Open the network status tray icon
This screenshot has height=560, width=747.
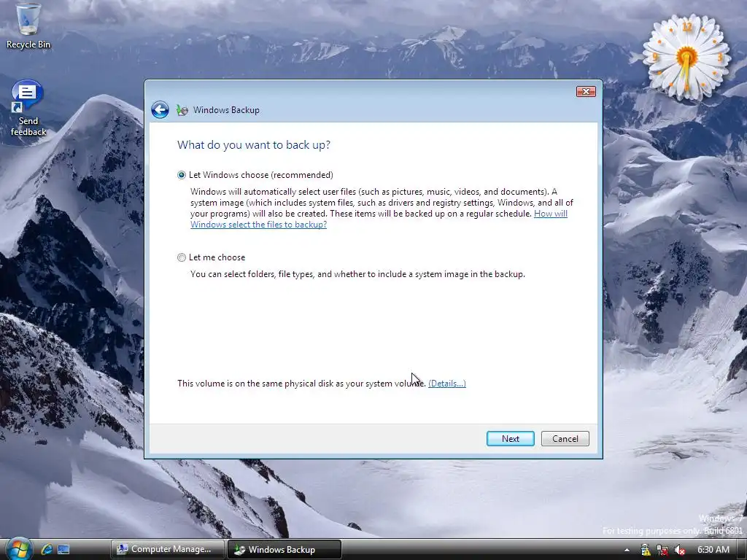662,550
